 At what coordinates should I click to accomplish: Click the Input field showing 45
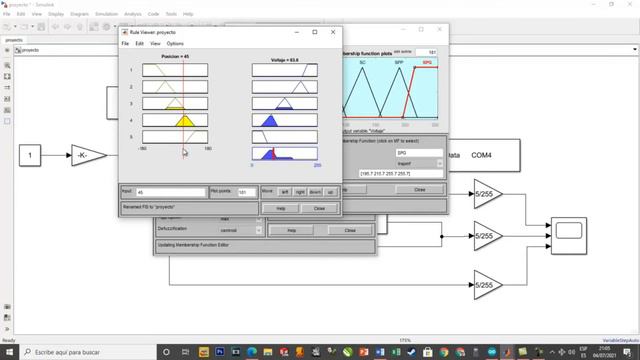pos(171,192)
